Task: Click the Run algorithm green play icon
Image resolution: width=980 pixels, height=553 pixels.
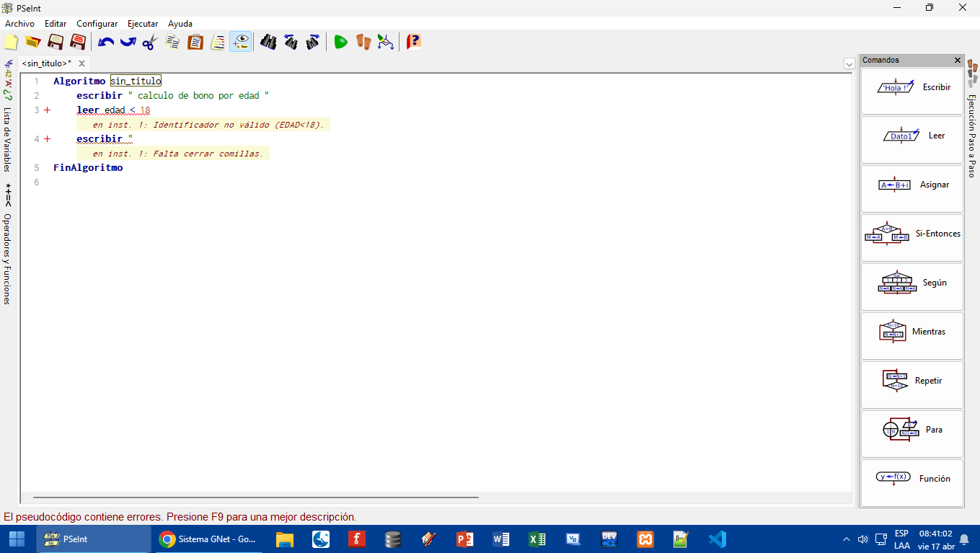Action: click(x=341, y=42)
